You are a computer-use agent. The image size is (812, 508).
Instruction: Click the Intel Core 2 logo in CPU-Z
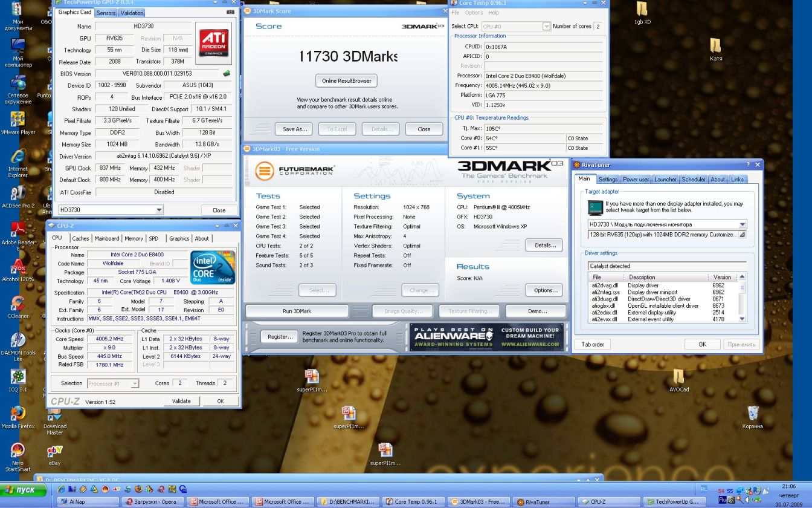pos(213,267)
